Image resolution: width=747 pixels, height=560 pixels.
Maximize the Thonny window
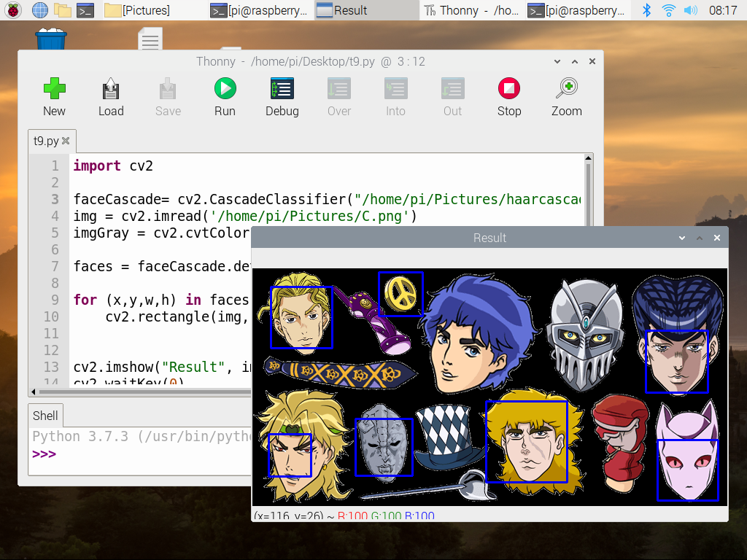click(x=575, y=61)
